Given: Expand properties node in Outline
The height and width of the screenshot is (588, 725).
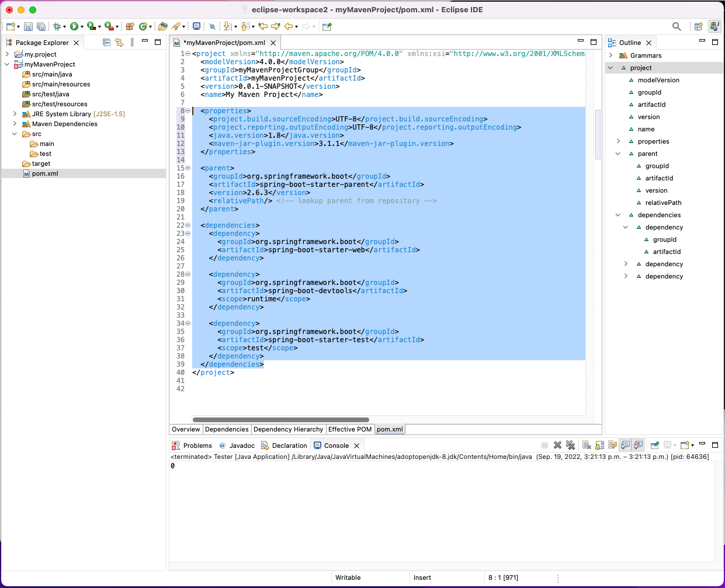Looking at the screenshot, I should [x=618, y=141].
